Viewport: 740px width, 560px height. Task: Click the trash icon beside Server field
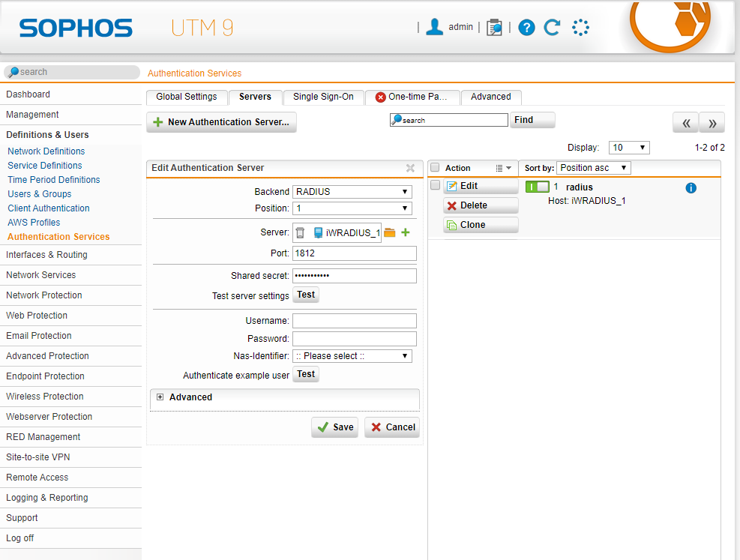(300, 232)
